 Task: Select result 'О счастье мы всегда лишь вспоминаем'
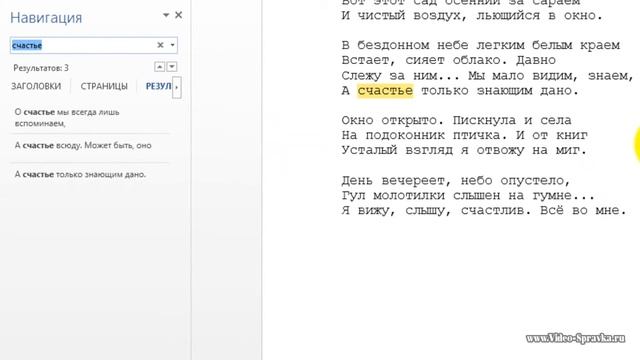[91, 118]
